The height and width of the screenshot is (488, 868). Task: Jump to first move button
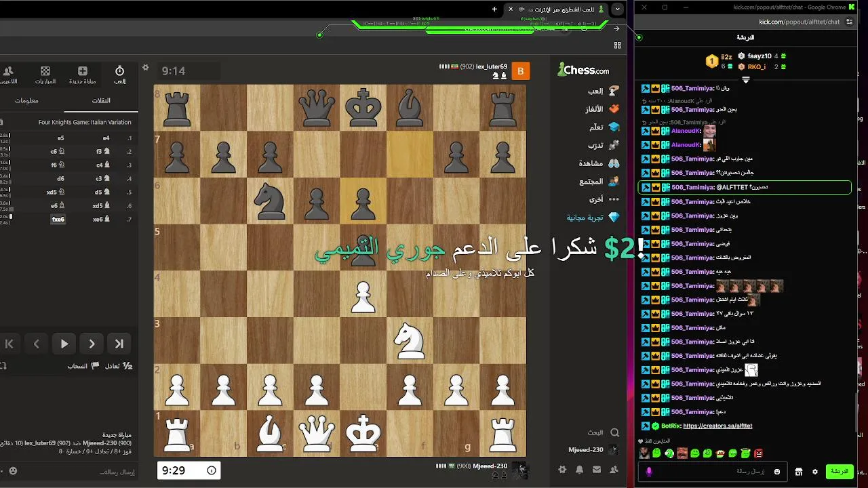[9, 344]
